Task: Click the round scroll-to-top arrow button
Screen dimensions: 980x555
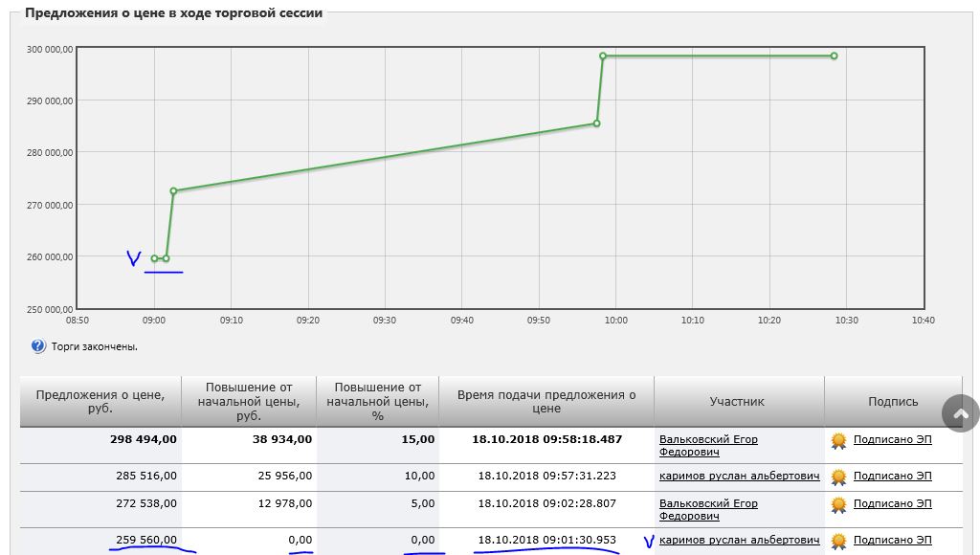Action: [961, 413]
